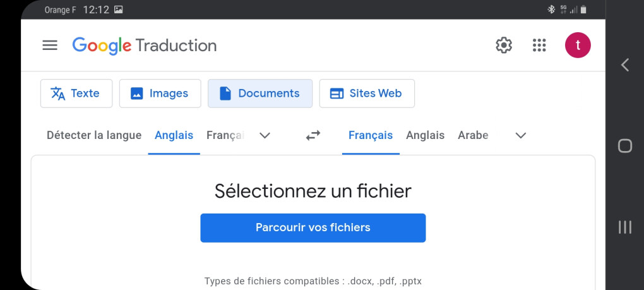Switch to Texte translation mode
The height and width of the screenshot is (290, 644).
[76, 94]
